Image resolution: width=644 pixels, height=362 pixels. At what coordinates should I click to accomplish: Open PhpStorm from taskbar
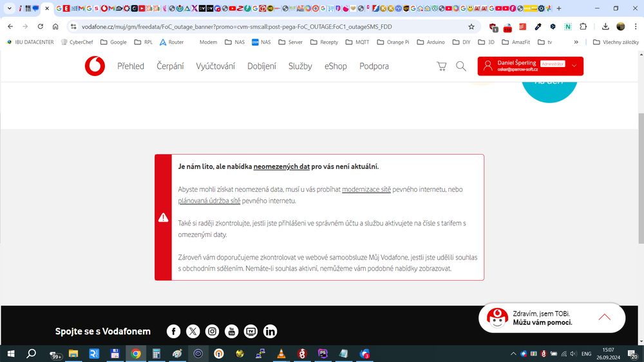(x=323, y=354)
